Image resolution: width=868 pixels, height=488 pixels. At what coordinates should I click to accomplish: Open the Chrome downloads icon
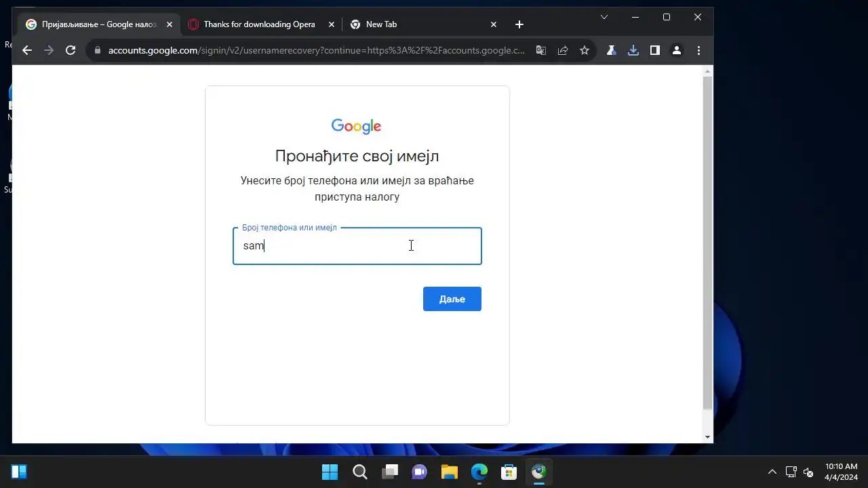point(633,50)
